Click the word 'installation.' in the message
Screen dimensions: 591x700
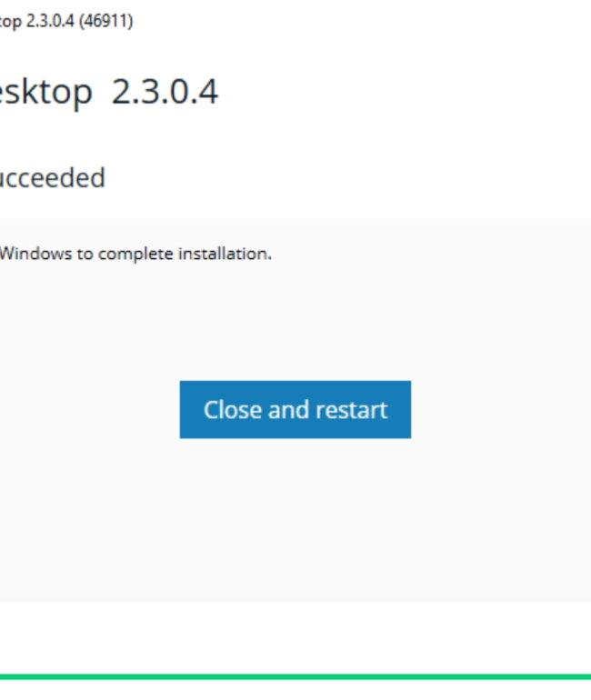coord(225,254)
